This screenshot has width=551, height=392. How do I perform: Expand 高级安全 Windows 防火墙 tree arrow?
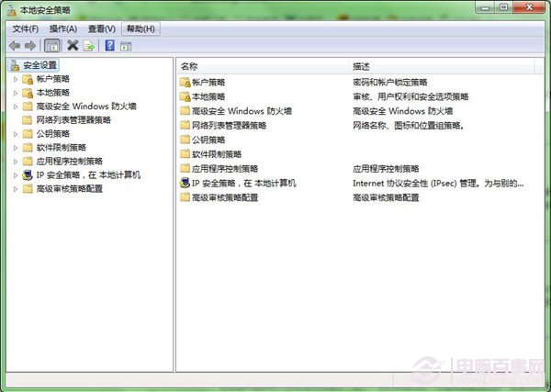pyautogui.click(x=16, y=106)
